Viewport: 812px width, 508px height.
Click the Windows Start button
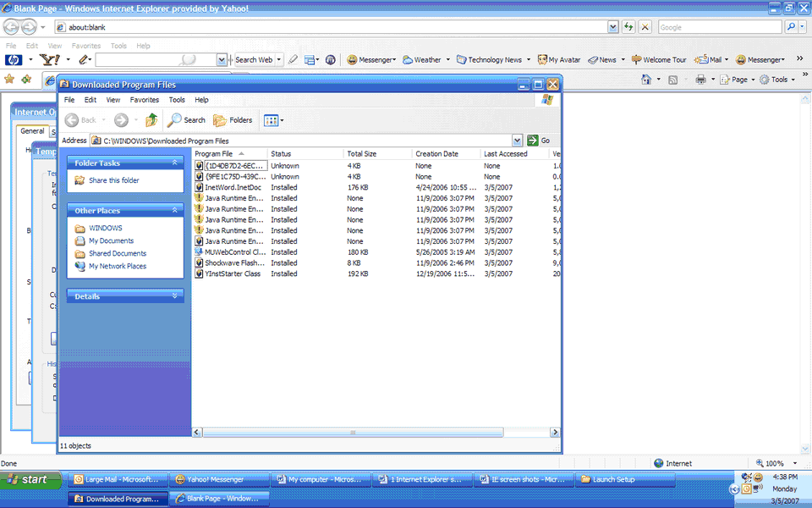(31, 479)
